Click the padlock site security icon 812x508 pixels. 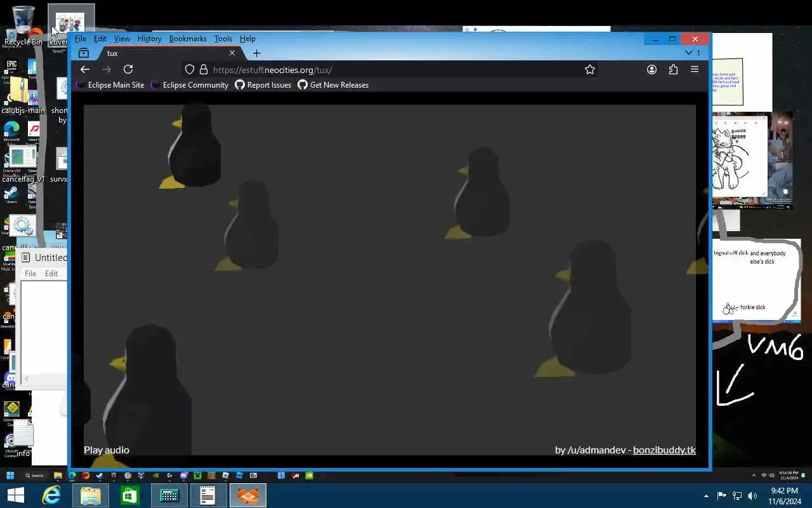(x=203, y=70)
